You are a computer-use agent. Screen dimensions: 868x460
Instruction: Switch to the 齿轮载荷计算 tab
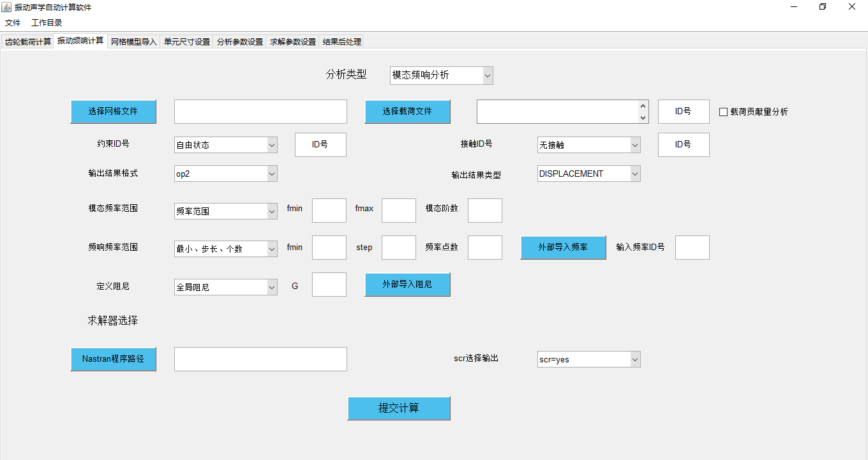tap(27, 41)
